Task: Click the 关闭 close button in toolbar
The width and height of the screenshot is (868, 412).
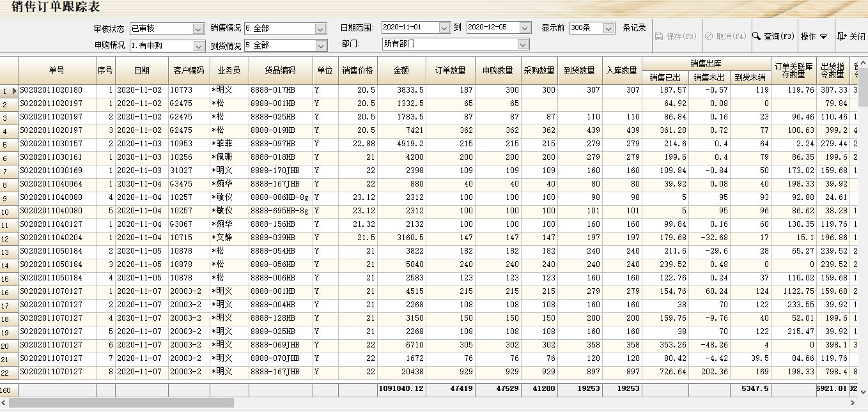Action: [x=851, y=37]
